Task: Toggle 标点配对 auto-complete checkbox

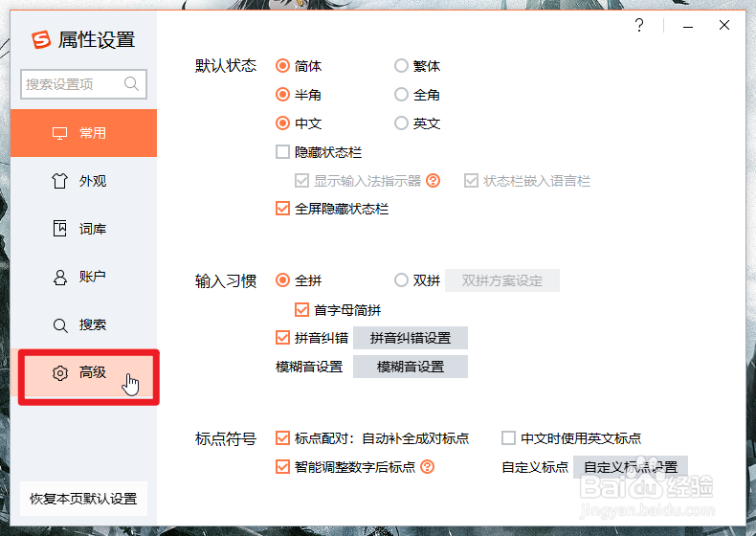Action: (282, 438)
